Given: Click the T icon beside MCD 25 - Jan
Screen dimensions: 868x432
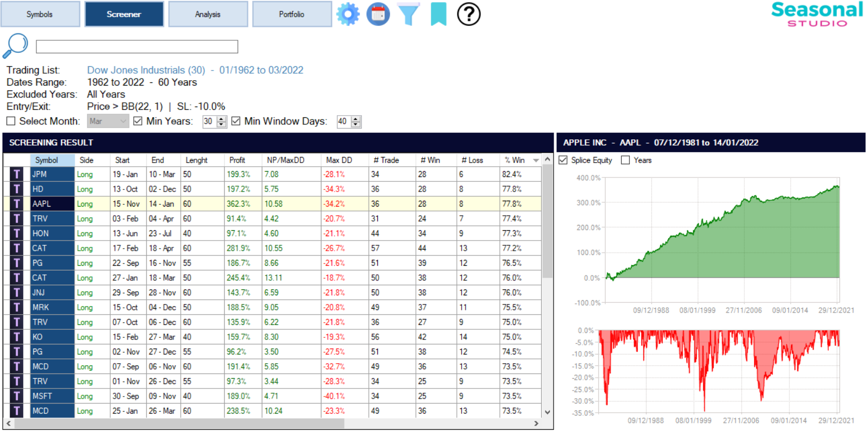Looking at the screenshot, I should (17, 411).
